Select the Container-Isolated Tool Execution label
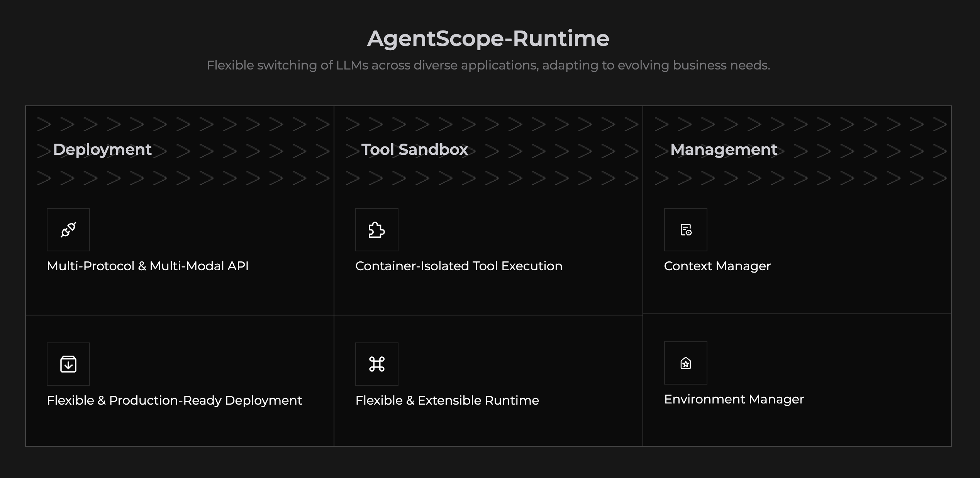Screen dimensions: 980x478 pyautogui.click(x=459, y=266)
